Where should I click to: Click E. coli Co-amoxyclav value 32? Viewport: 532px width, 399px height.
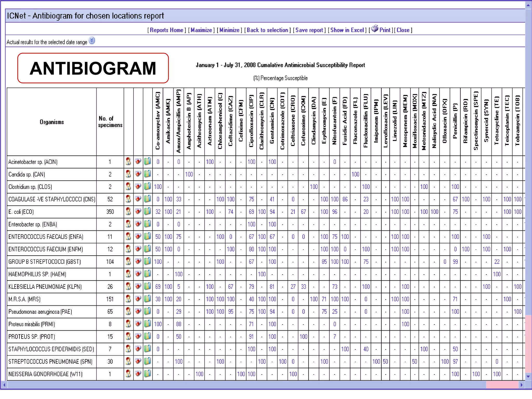pos(158,212)
